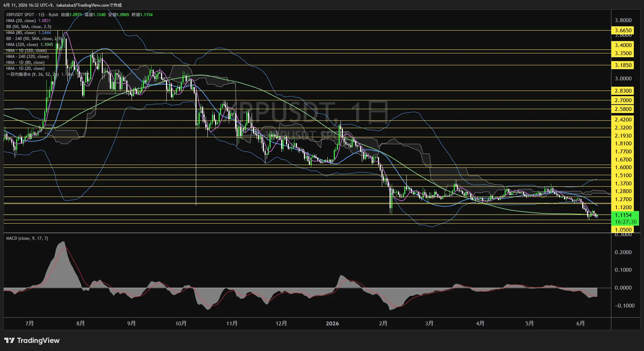The height and width of the screenshot is (351, 644).
Task: Click the 3月 time axis label
Action: pos(429,323)
